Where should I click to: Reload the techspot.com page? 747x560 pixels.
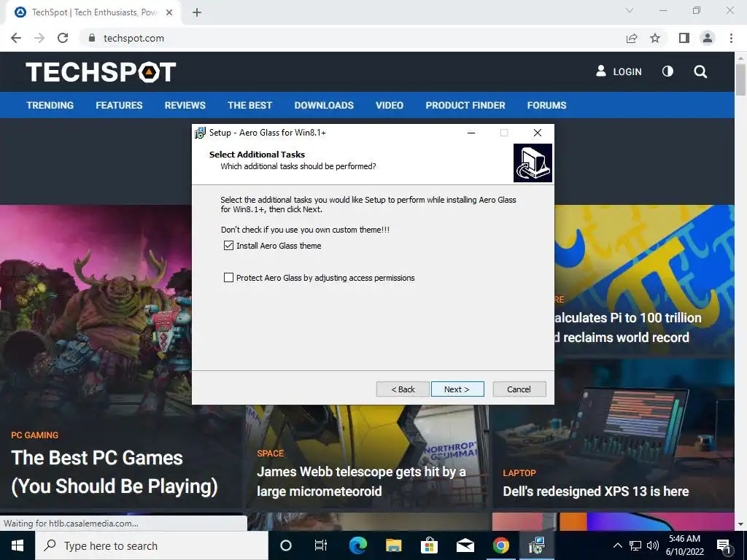(63, 38)
